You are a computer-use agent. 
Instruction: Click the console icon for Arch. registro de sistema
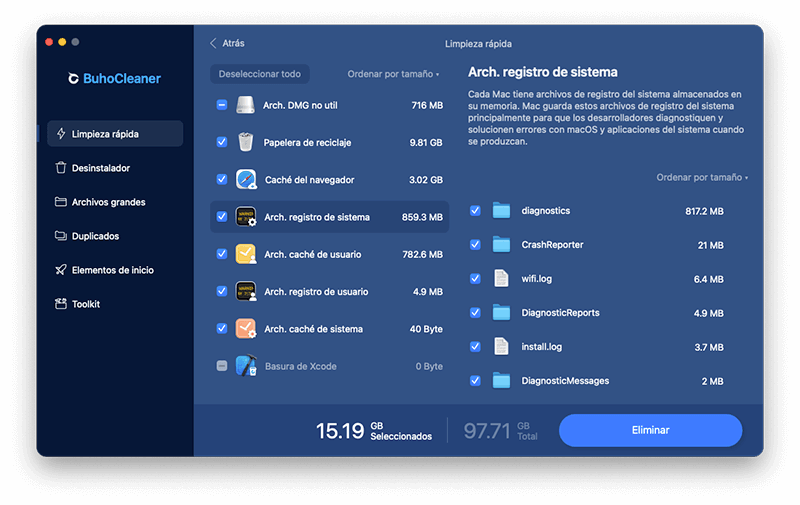tap(246, 217)
